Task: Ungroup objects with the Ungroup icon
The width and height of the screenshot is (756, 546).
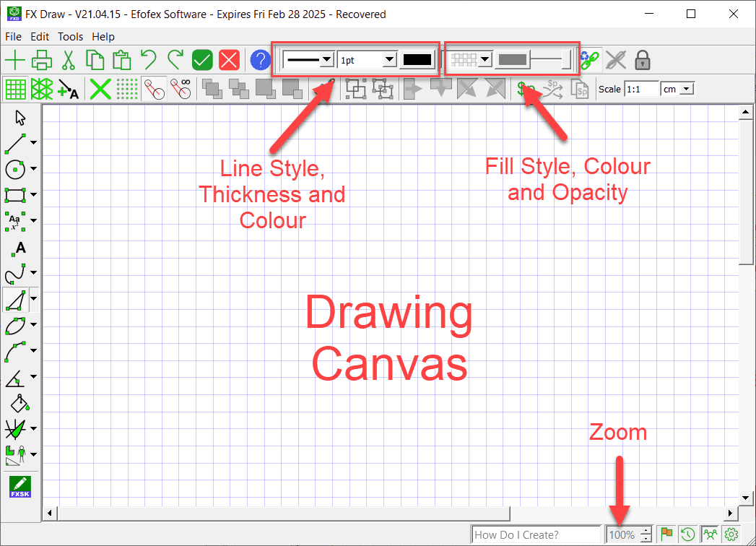Action: point(383,90)
